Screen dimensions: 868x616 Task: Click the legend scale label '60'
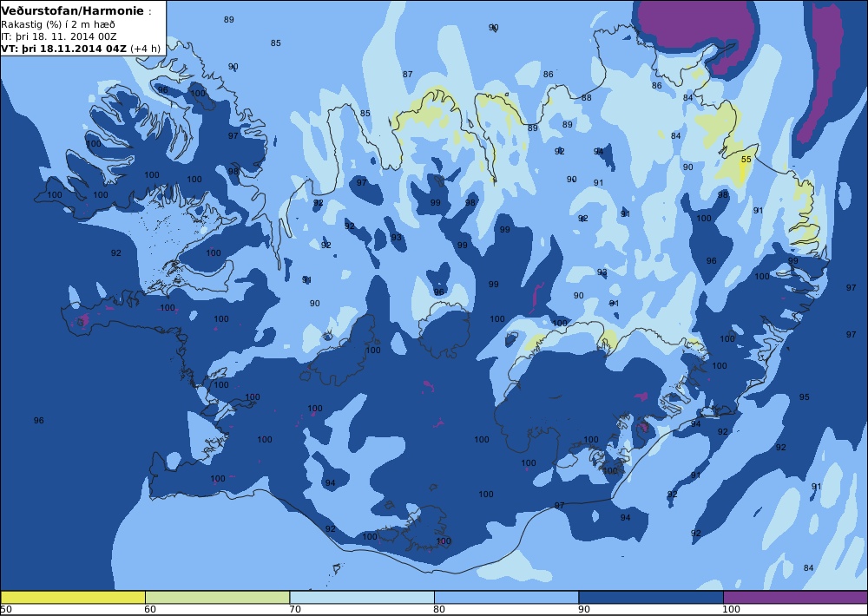[150, 609]
